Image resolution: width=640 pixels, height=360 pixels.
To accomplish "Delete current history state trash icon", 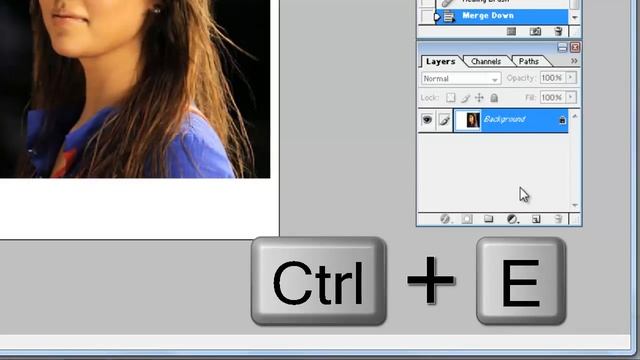I will pos(558,31).
